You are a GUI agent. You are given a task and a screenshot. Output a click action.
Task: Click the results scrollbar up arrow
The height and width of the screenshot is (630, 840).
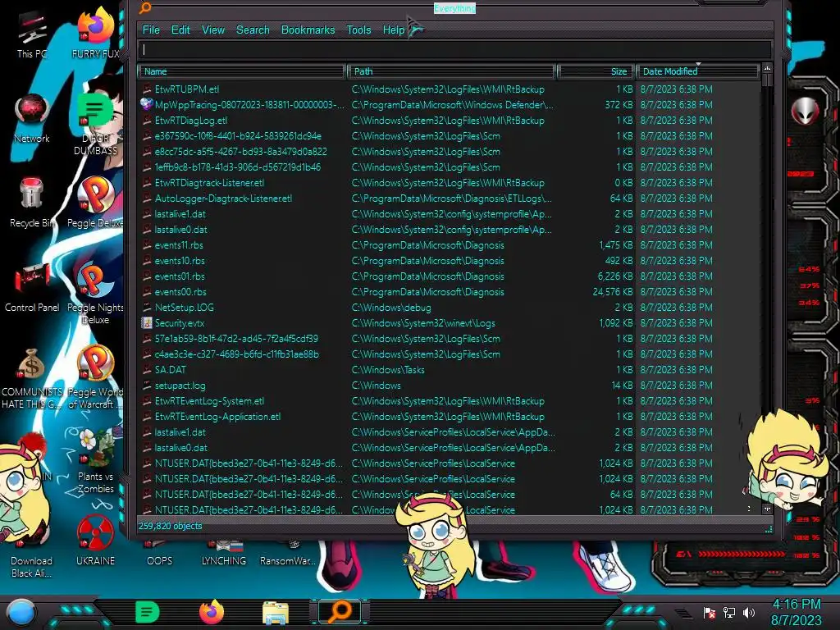pyautogui.click(x=767, y=69)
